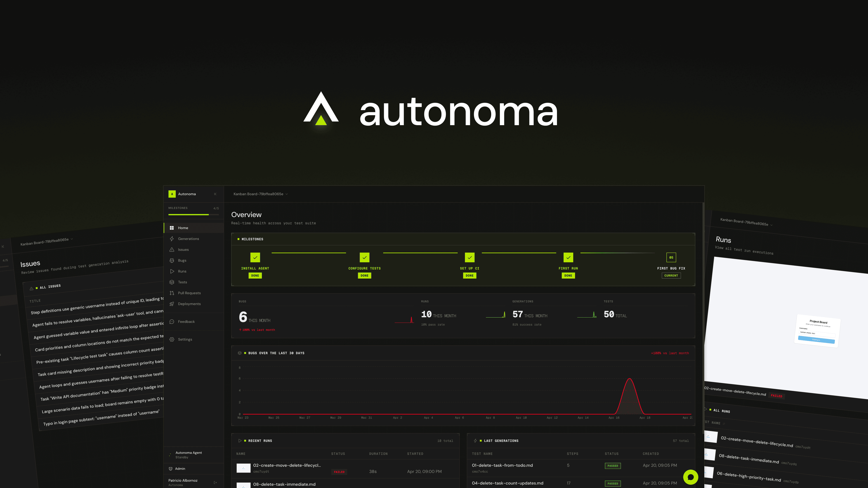Open 01-delete-task-from-todo.md generation link
This screenshot has width=868, height=488.
[x=502, y=465]
